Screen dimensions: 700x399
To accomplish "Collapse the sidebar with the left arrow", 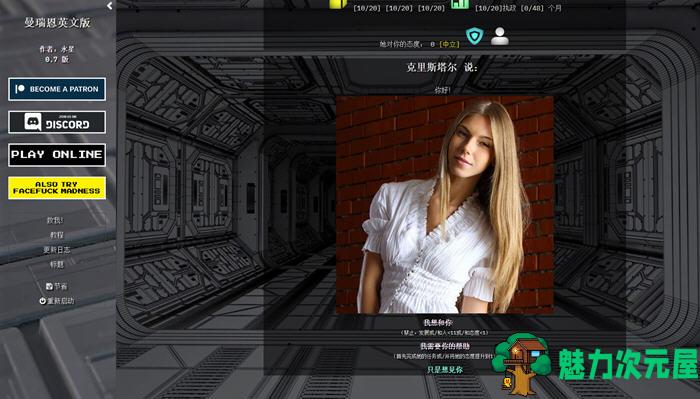I will coord(110,6).
